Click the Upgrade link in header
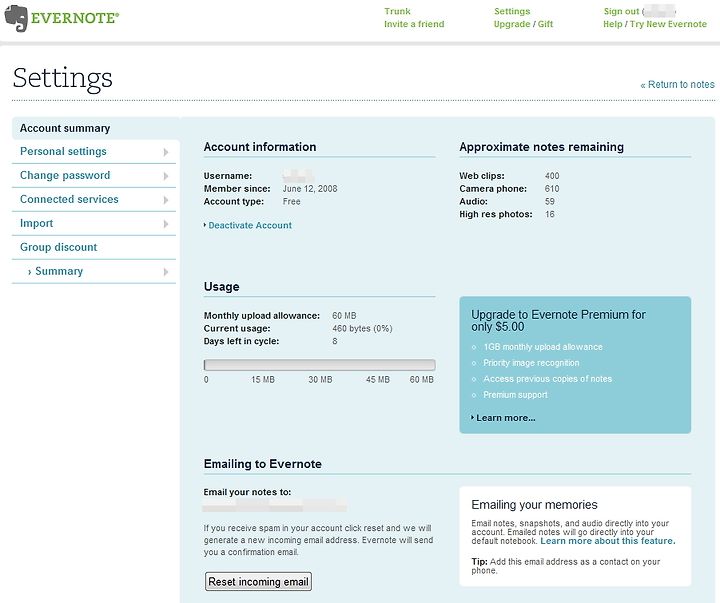720x603 pixels. (x=512, y=24)
